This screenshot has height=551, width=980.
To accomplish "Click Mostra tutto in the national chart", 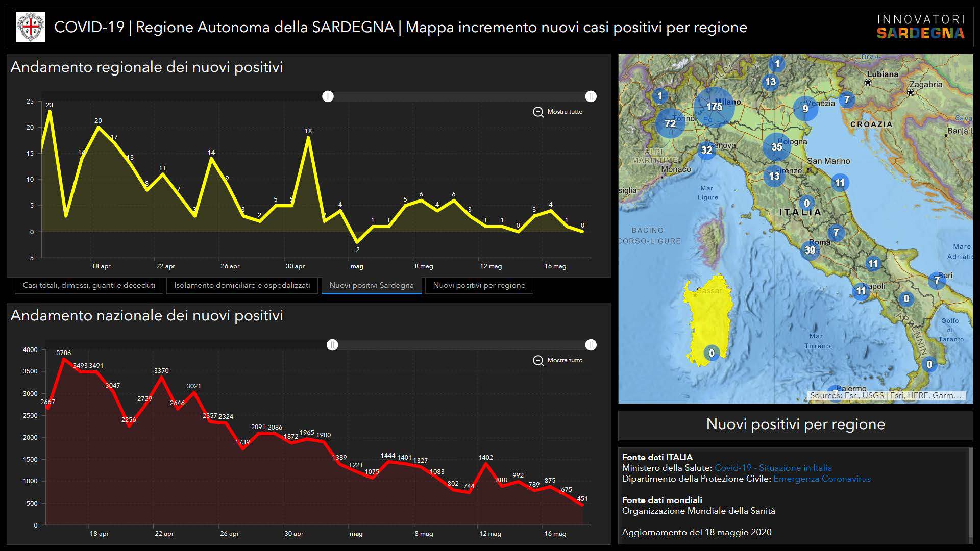I will [565, 360].
